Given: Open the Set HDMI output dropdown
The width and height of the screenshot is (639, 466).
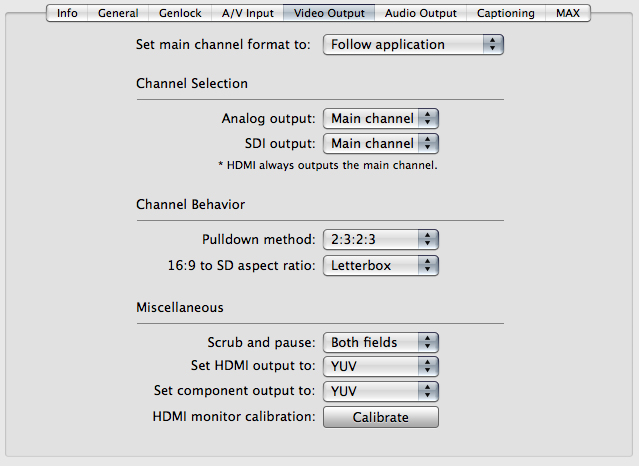Looking at the screenshot, I should (x=381, y=366).
